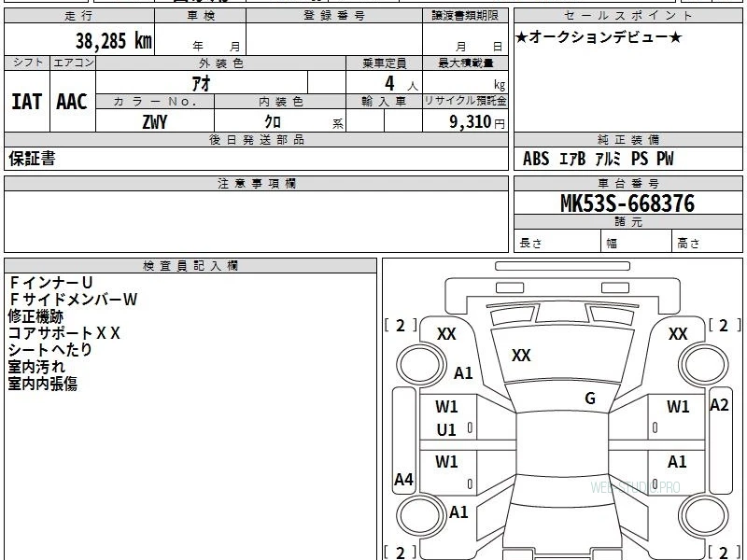
Task: Select the 走行 header cell
Action: click(x=79, y=16)
